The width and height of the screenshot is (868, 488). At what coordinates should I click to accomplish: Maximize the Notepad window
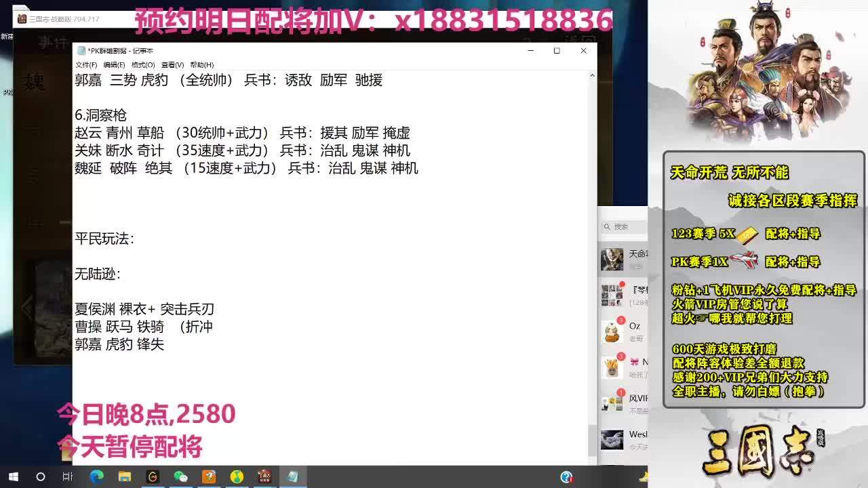pyautogui.click(x=557, y=51)
